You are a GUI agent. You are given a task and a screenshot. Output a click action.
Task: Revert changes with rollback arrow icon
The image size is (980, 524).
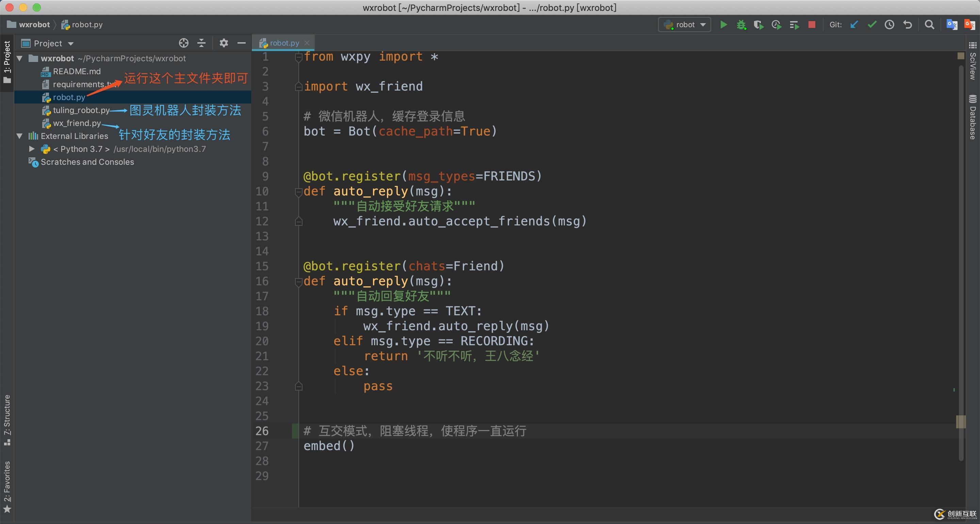[x=907, y=25]
